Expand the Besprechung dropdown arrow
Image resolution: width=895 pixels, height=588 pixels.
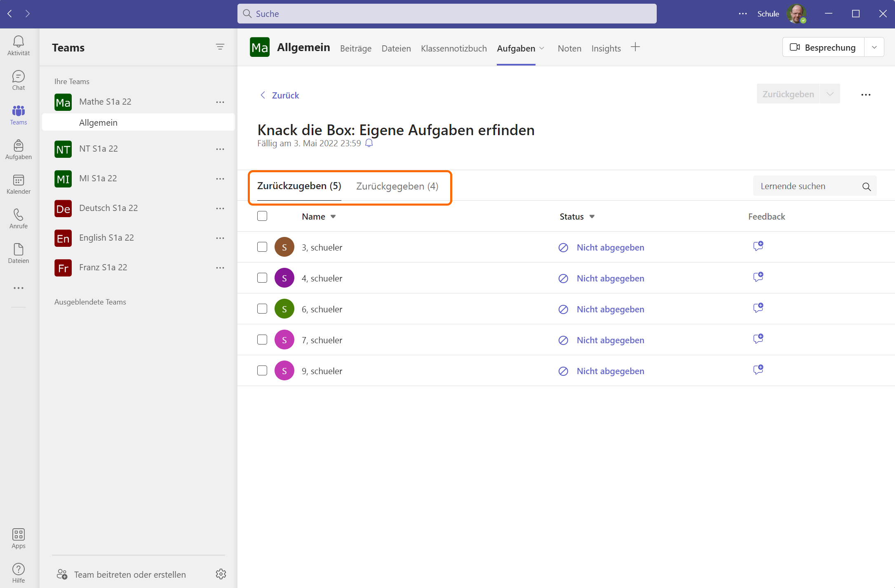click(x=874, y=47)
